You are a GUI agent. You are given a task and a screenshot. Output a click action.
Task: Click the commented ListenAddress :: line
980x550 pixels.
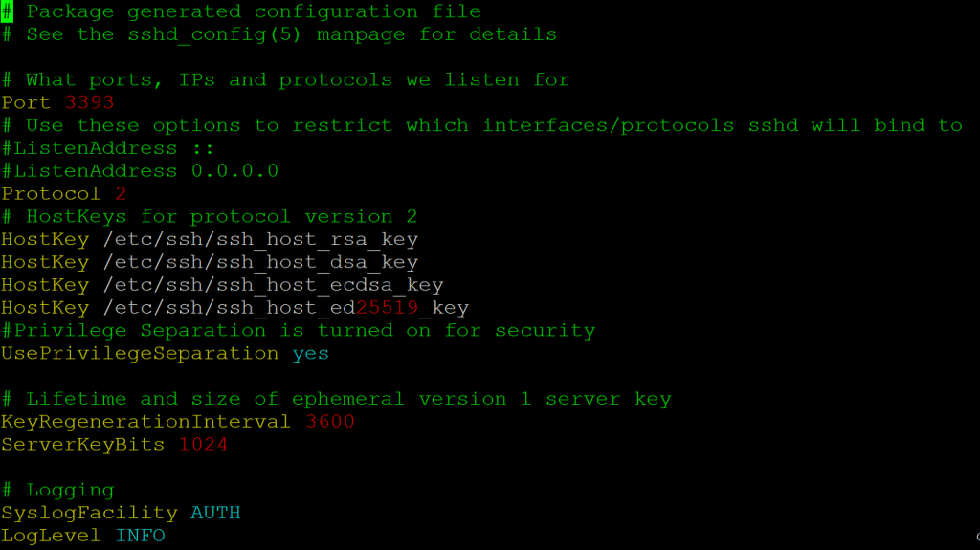pyautogui.click(x=108, y=148)
